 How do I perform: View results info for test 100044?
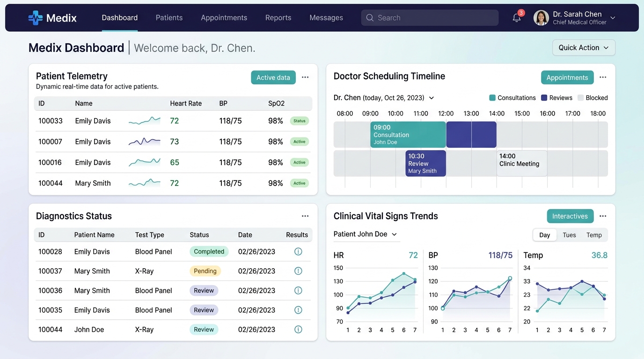click(x=298, y=330)
